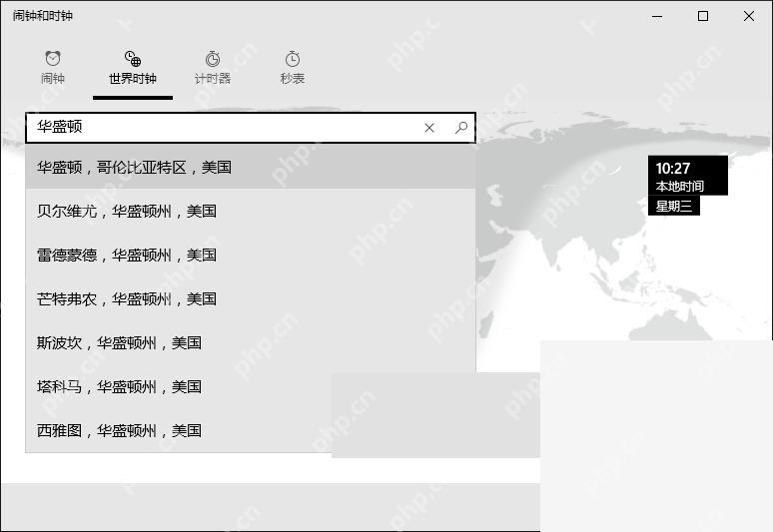773x532 pixels.
Task: Click the 10:27 本地时间 clock label
Action: [688, 176]
